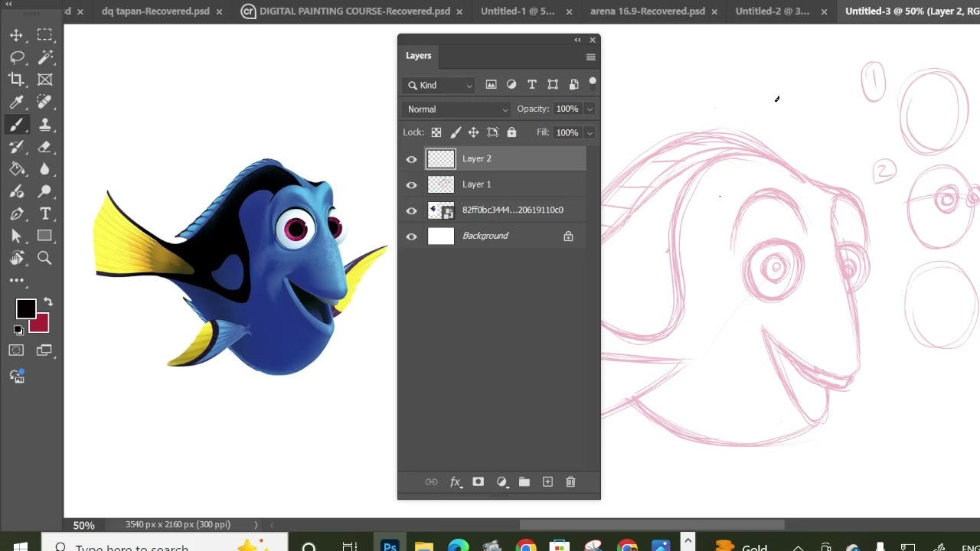Select the Rectangular Marquee tool

point(44,35)
